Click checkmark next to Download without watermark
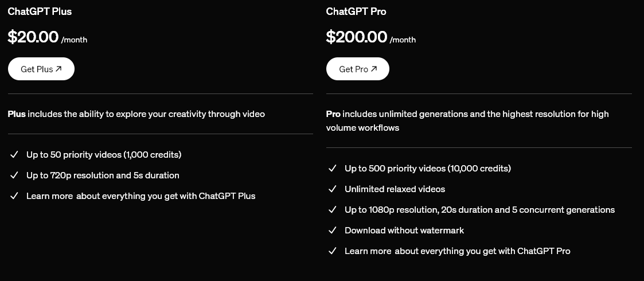The width and height of the screenshot is (644, 281). coord(332,231)
